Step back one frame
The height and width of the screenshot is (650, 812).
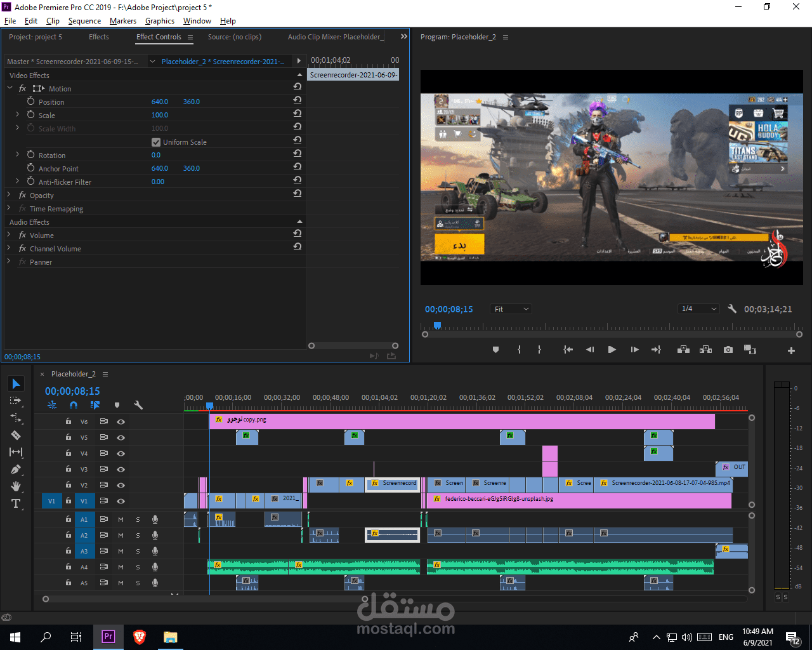coord(590,350)
